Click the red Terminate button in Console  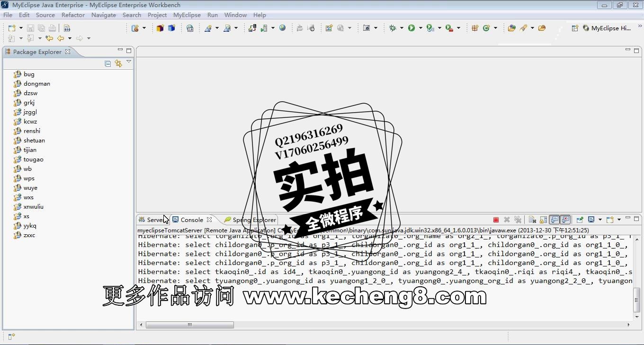click(496, 220)
